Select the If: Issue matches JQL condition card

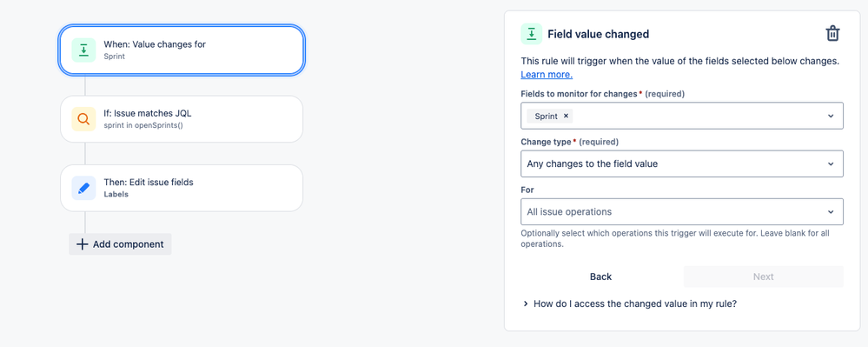(x=182, y=119)
